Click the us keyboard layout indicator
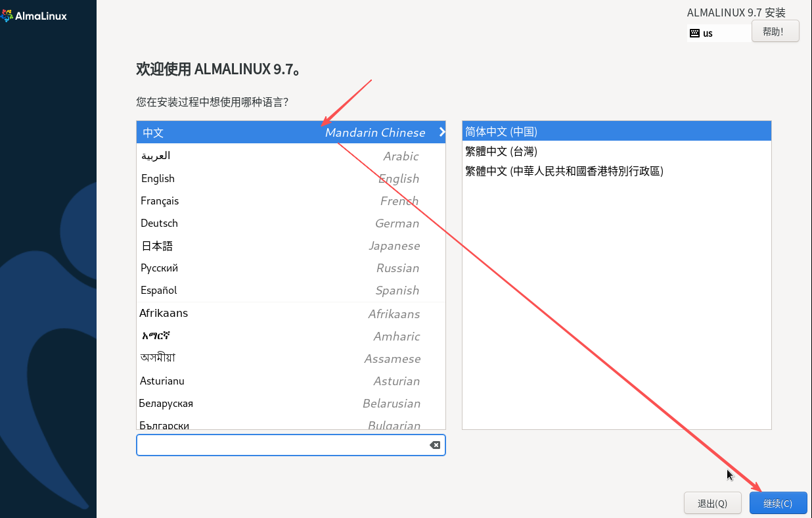The width and height of the screenshot is (812, 518). click(x=719, y=33)
